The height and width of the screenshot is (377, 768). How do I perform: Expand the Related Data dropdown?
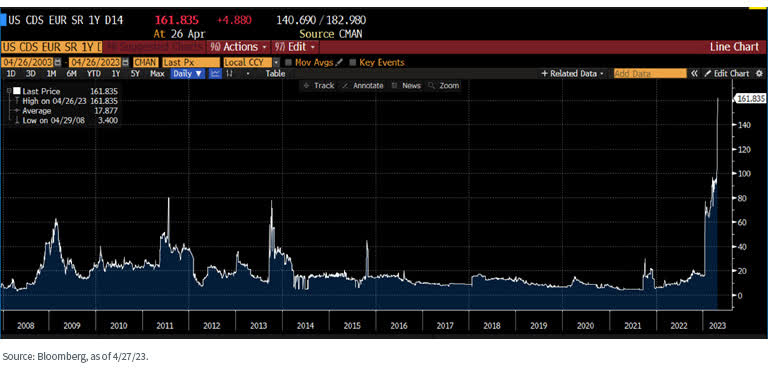573,73
